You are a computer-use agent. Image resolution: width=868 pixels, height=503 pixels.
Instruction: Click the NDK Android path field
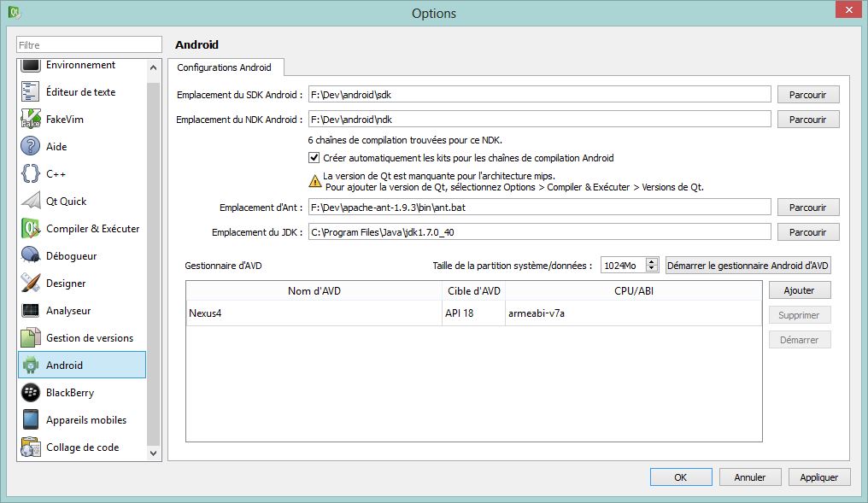(540, 120)
